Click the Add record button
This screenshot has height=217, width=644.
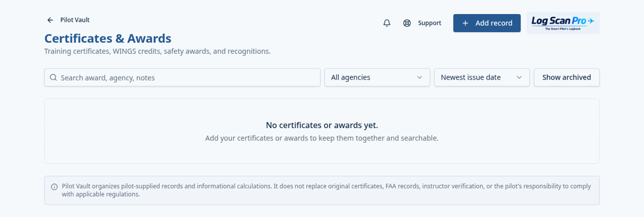tap(487, 23)
